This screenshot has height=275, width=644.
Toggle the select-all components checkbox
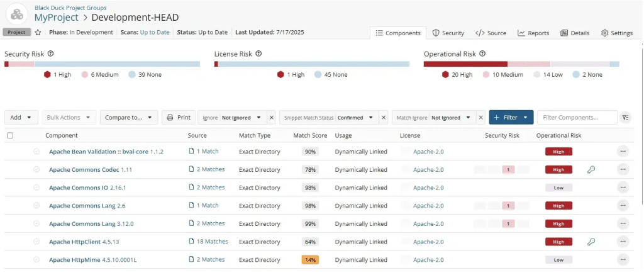[10, 135]
